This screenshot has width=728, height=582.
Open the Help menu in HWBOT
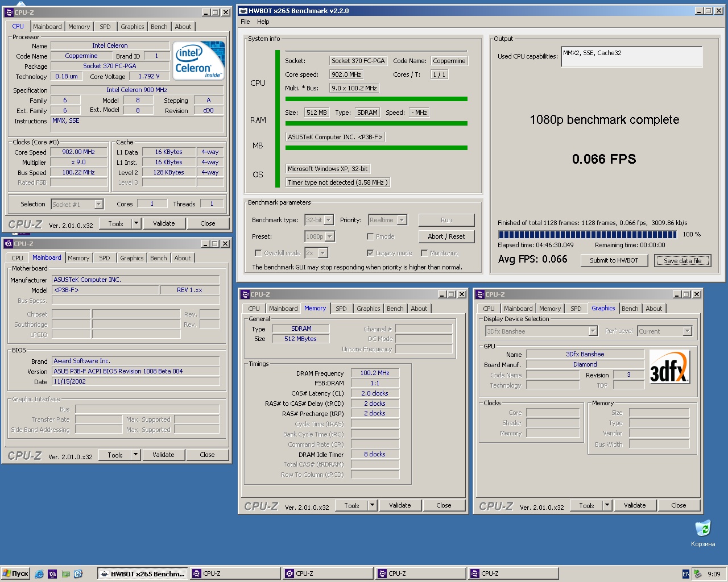(x=263, y=22)
